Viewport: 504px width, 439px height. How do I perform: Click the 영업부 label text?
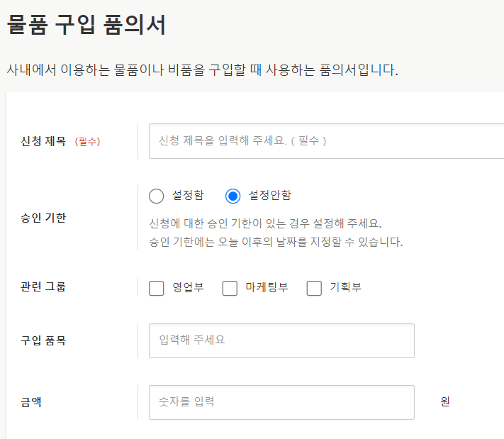(x=188, y=287)
